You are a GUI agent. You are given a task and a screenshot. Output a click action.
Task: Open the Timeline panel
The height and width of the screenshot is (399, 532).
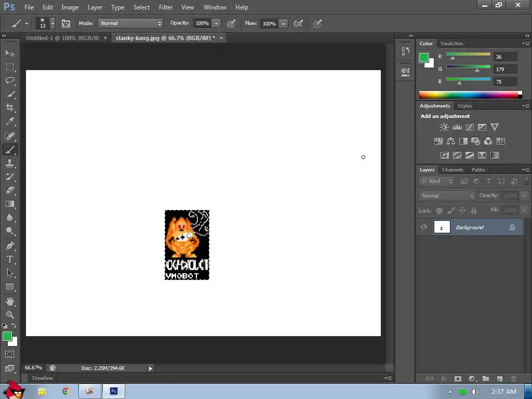coord(42,378)
